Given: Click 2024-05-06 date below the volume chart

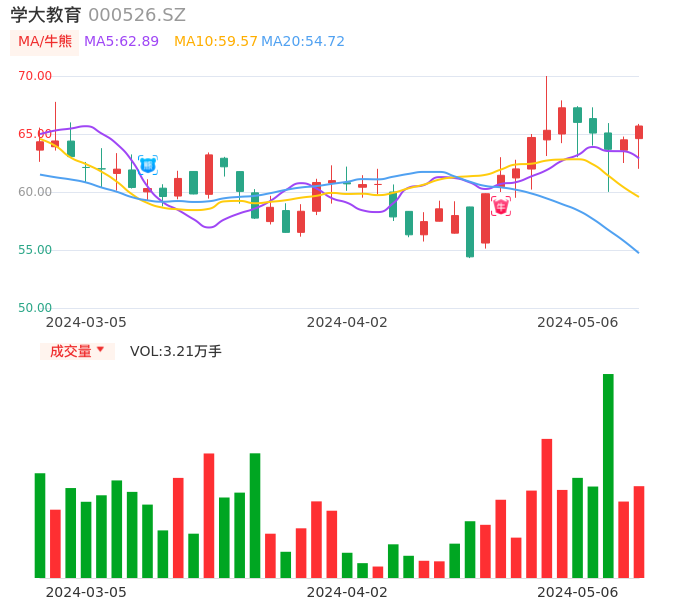Looking at the screenshot, I should (x=577, y=592).
